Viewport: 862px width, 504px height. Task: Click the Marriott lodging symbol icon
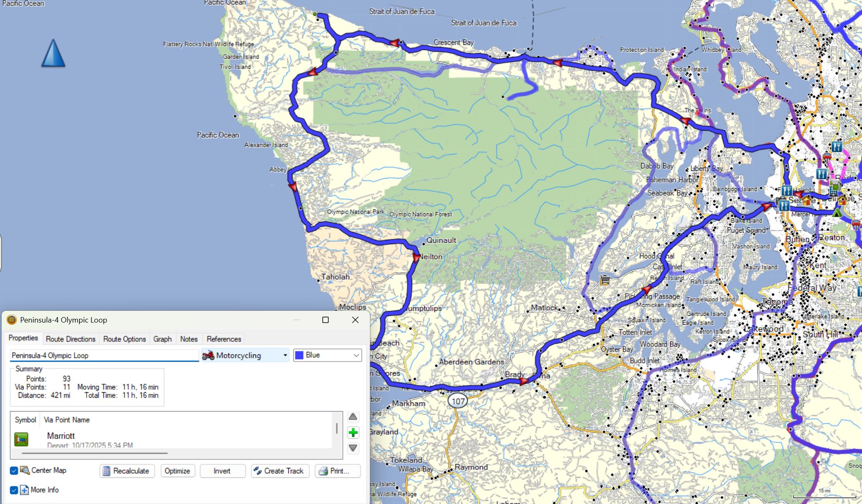pyautogui.click(x=21, y=439)
